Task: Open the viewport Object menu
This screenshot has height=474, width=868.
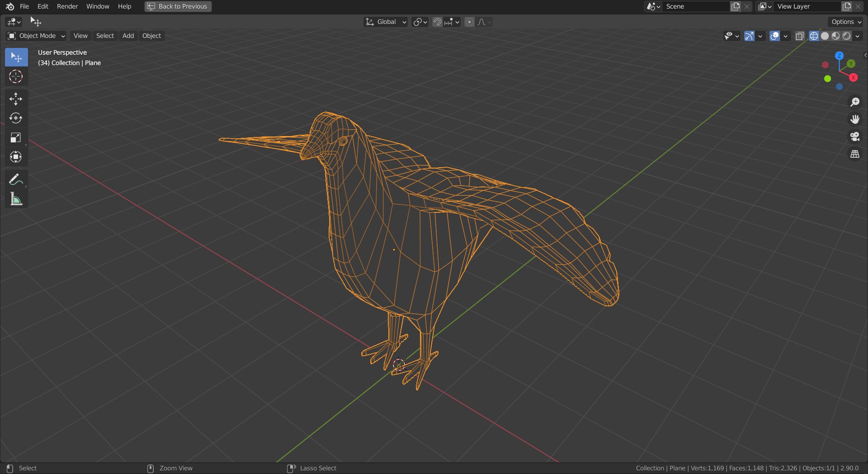Action: click(151, 36)
